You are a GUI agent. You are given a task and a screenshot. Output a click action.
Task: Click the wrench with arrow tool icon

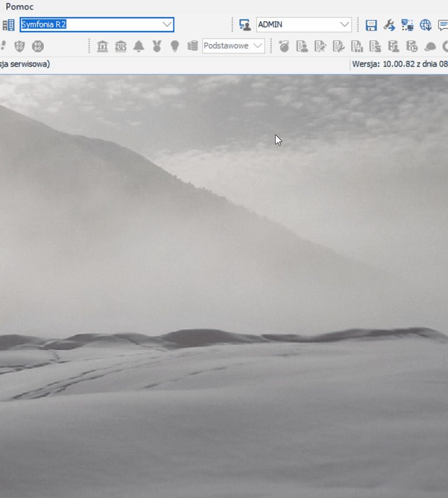pyautogui.click(x=389, y=25)
